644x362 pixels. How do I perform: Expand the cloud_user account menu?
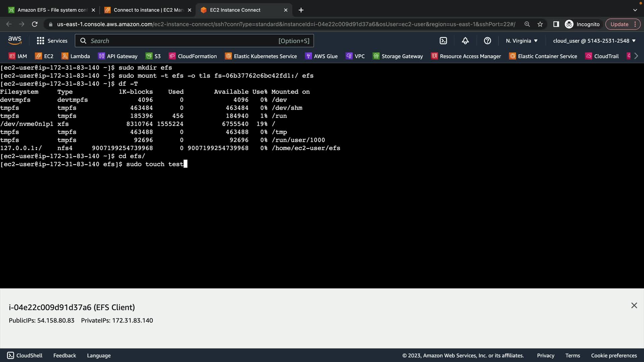coord(594,41)
